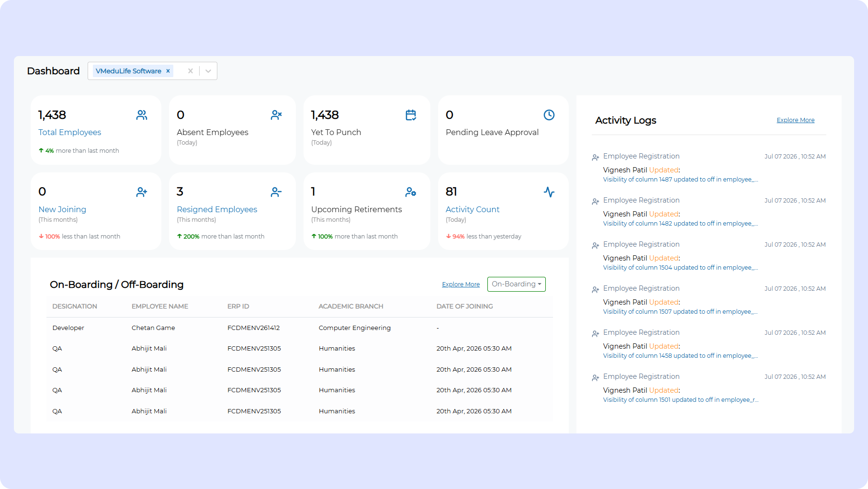Click the column 1487 visibility log entry

[680, 180]
